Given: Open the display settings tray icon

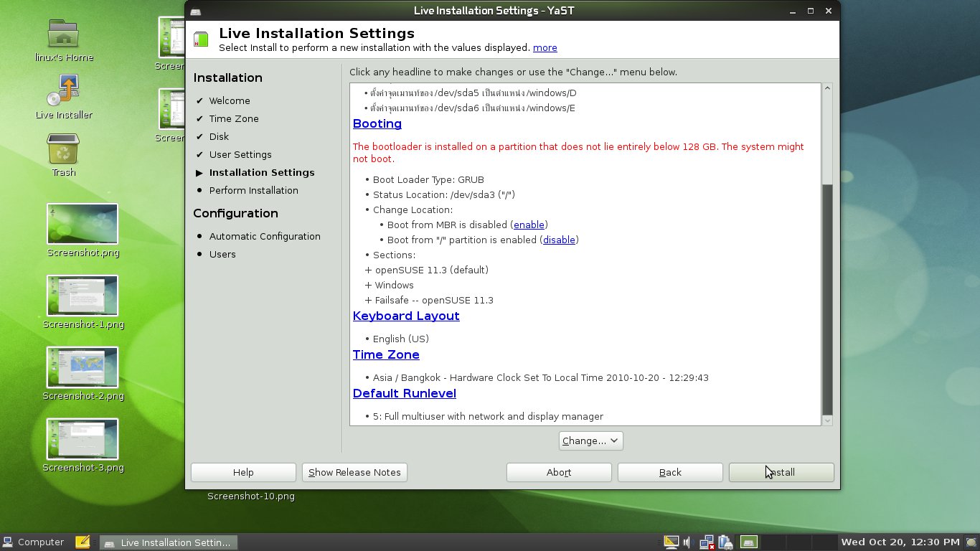Looking at the screenshot, I should point(672,542).
